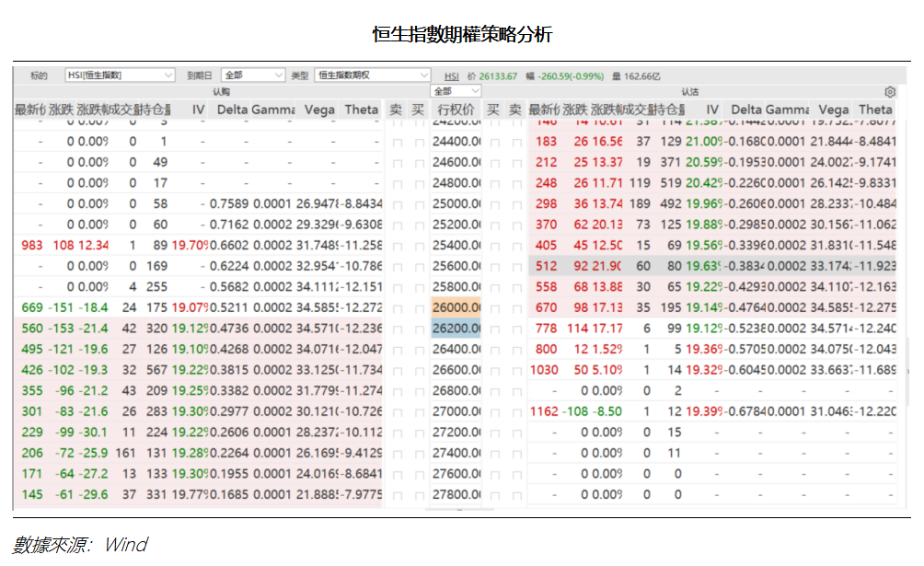
Task: Expand the 类型 恒生指数期权 dropdown
Action: coord(373,75)
